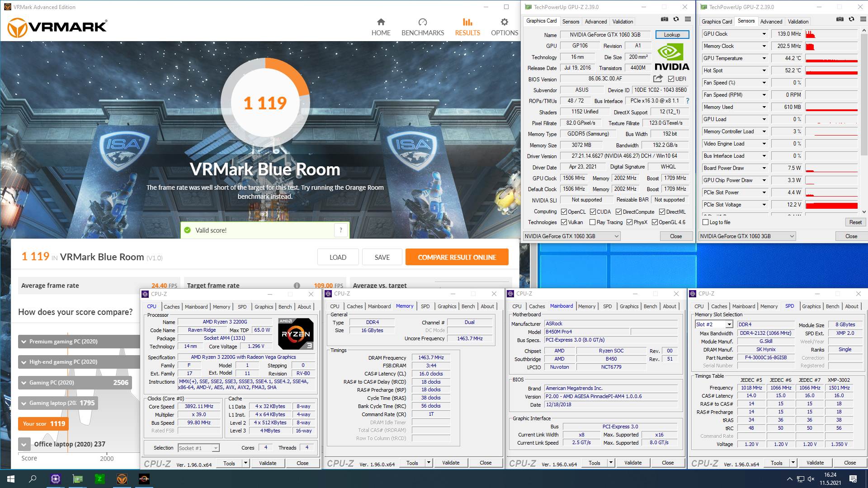Toggle PhysX checkbox
The width and height of the screenshot is (868, 488).
tap(629, 222)
